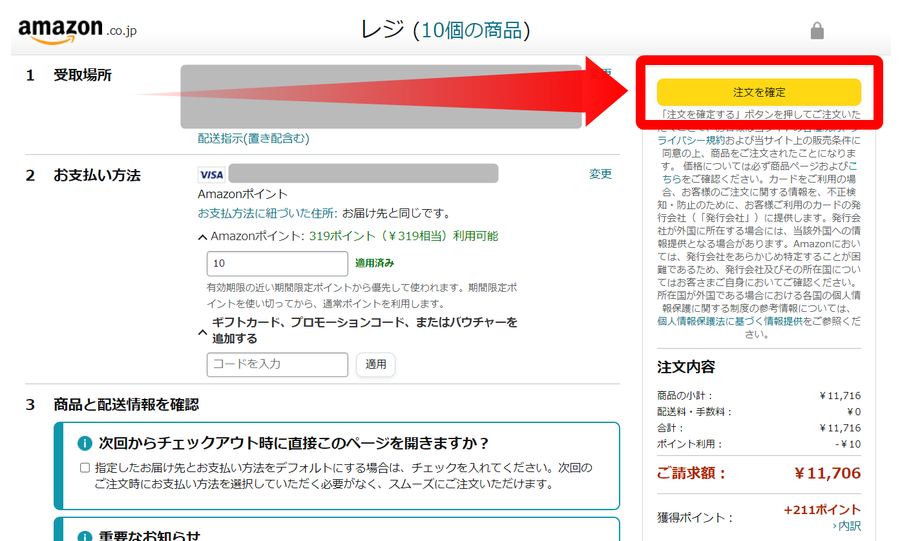The height and width of the screenshot is (541, 900).
Task: Click the お支払い方法 section heading
Action: coord(97,175)
